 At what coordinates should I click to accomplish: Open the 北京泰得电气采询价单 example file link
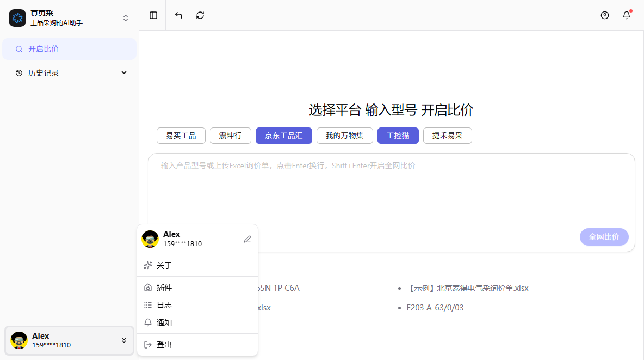[468, 288]
